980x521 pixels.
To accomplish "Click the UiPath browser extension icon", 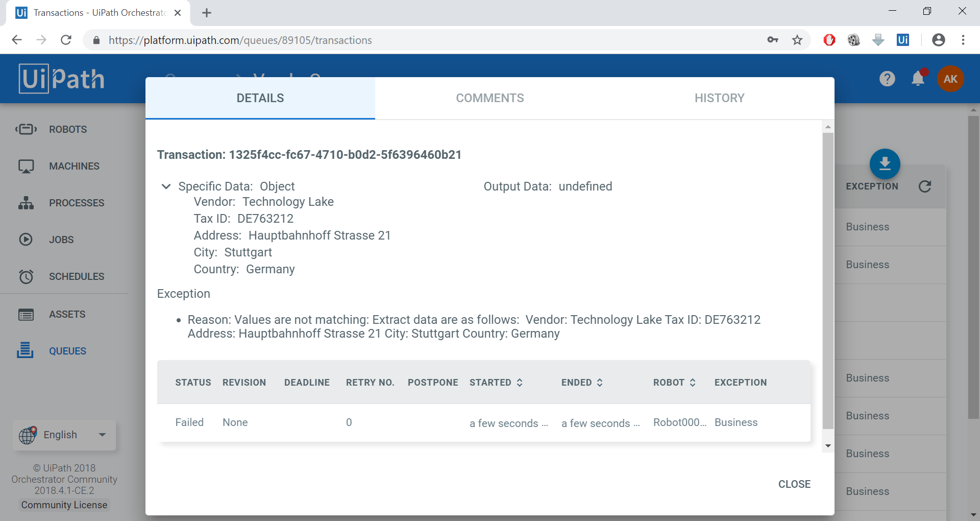I will click(903, 40).
